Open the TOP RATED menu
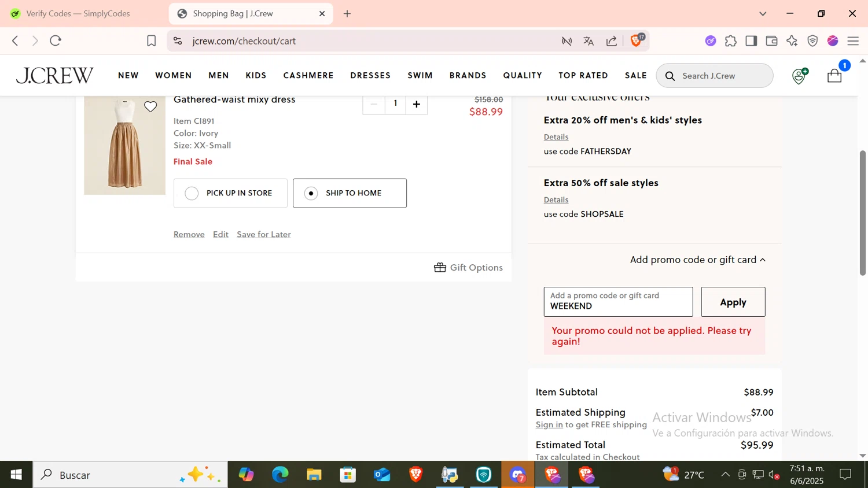Viewport: 868px width, 488px height. coord(583,76)
